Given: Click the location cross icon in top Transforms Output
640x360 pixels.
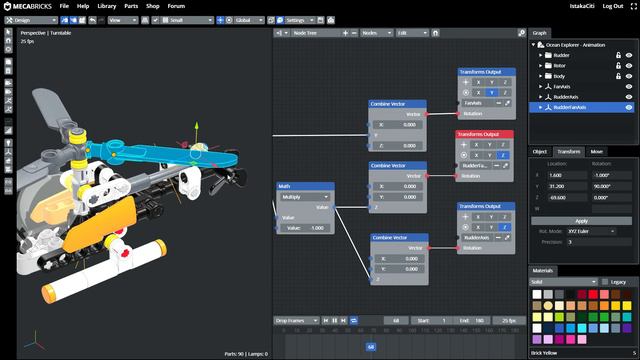Looking at the screenshot, I should pyautogui.click(x=466, y=82).
